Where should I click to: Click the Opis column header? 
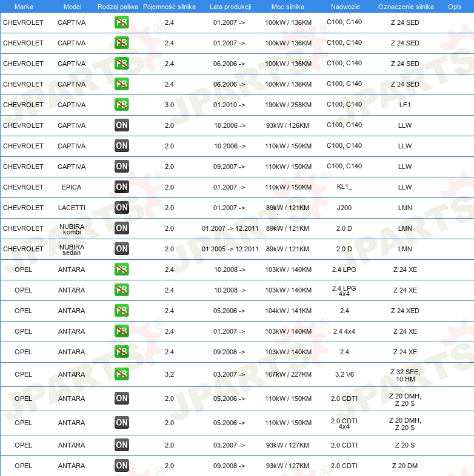pos(454,7)
